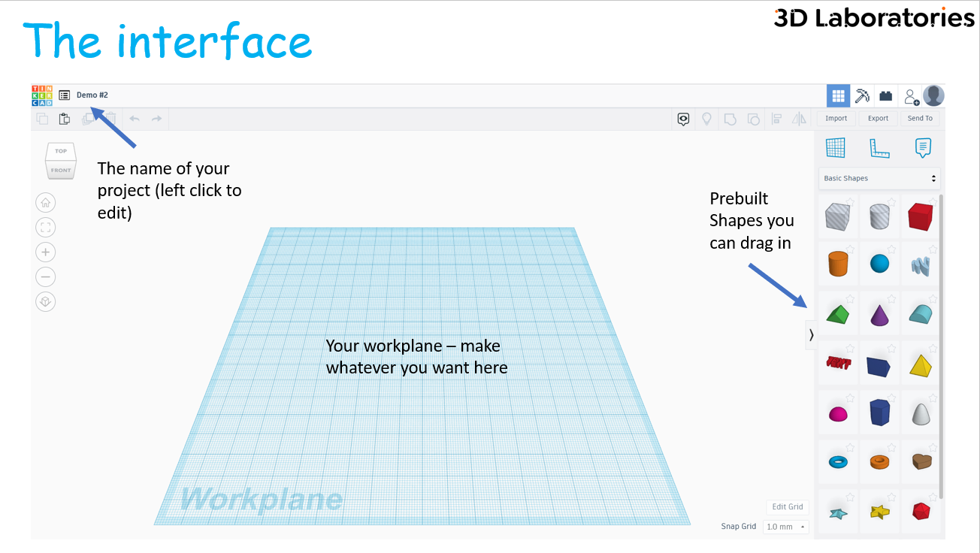The image size is (980, 553).
Task: Click the Home view button
Action: (46, 202)
